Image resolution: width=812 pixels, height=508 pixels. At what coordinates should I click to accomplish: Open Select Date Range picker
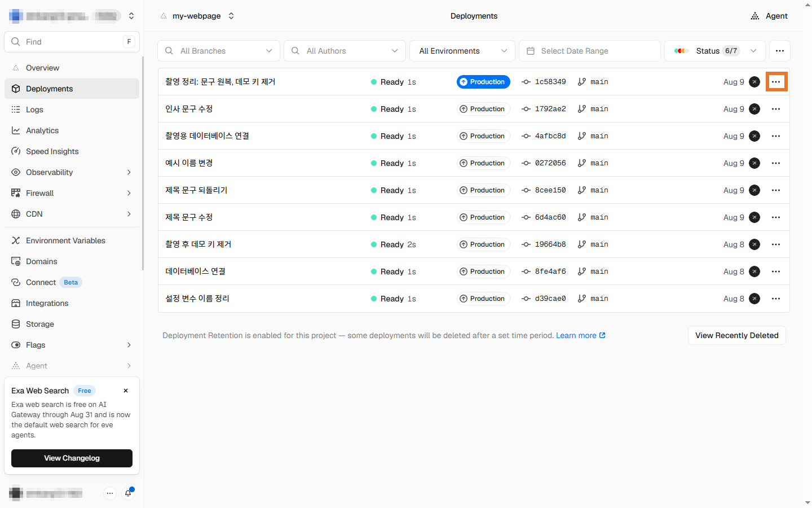point(590,51)
